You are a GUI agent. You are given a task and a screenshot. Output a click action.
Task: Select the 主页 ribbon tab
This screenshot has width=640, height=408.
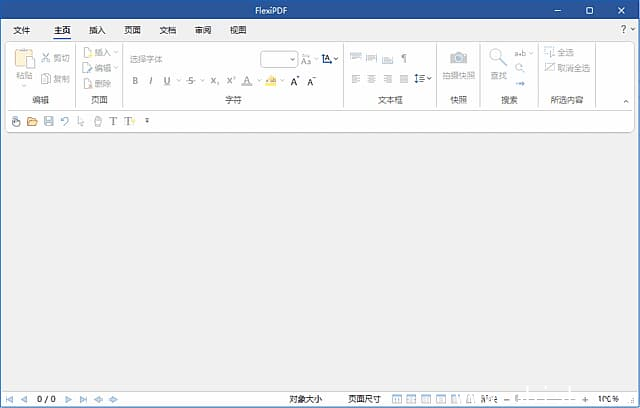(62, 30)
